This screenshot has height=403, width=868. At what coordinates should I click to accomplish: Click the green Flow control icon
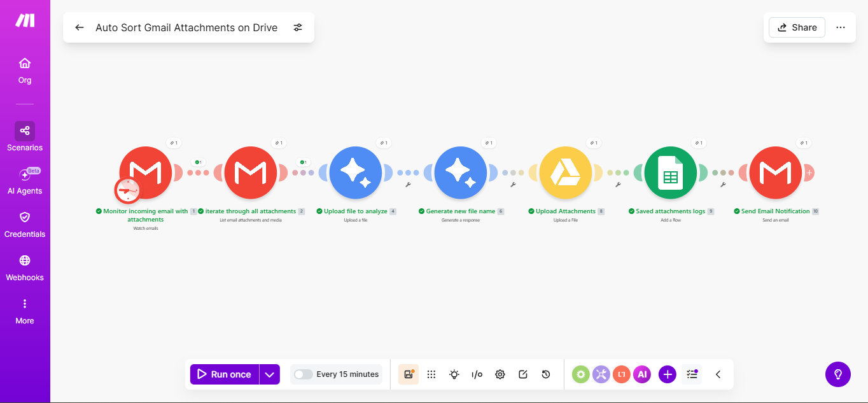point(580,374)
